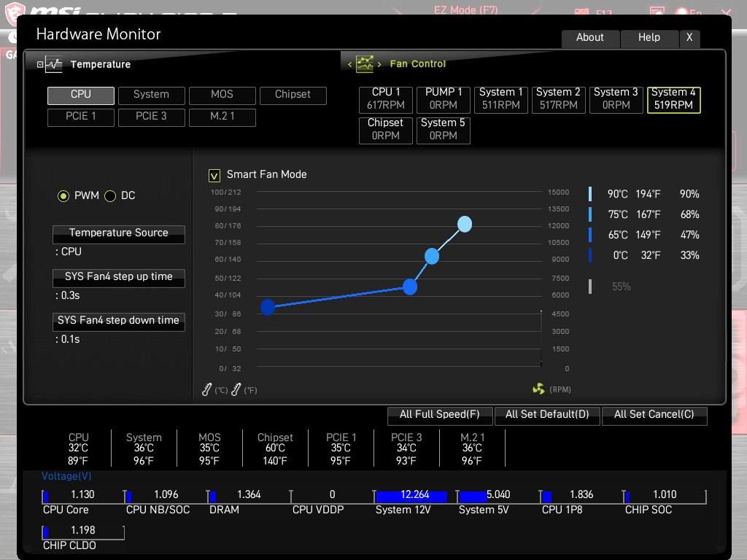The image size is (747, 560).
Task: Uncheck Smart Fan Mode checkbox
Action: click(x=214, y=176)
